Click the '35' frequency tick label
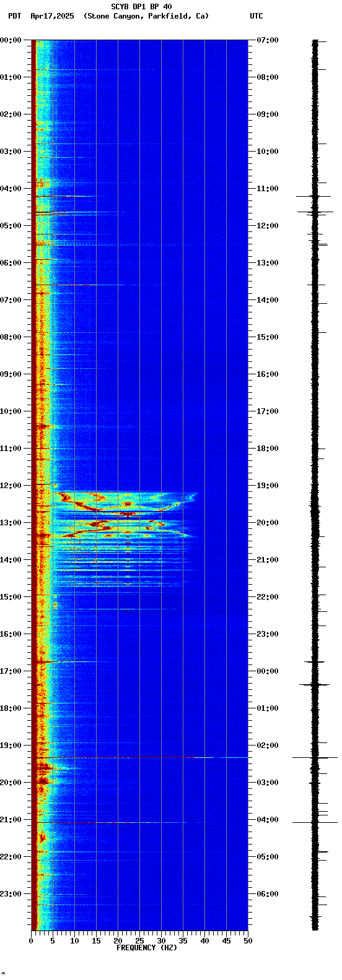Screen dimensions: 342x980 pyautogui.click(x=183, y=941)
